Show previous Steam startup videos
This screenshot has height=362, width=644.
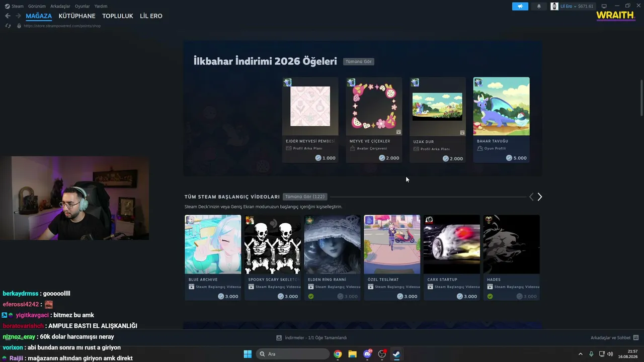pos(531,197)
